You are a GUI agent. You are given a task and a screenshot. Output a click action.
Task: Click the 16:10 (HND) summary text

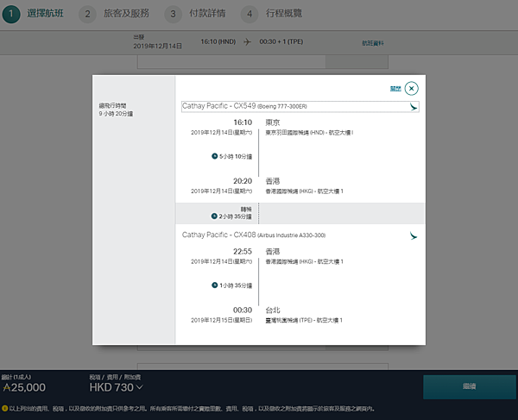218,42
